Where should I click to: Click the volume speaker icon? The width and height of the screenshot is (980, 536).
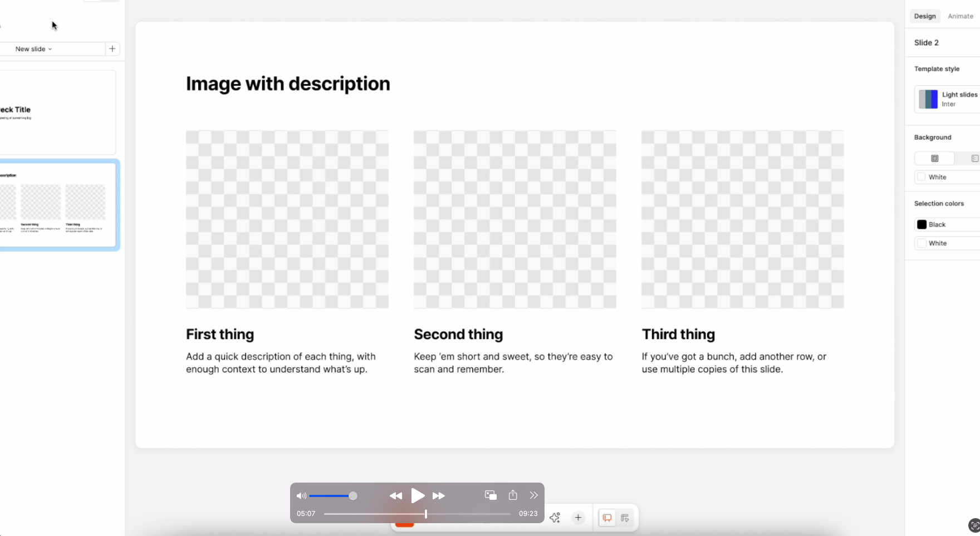(x=301, y=496)
